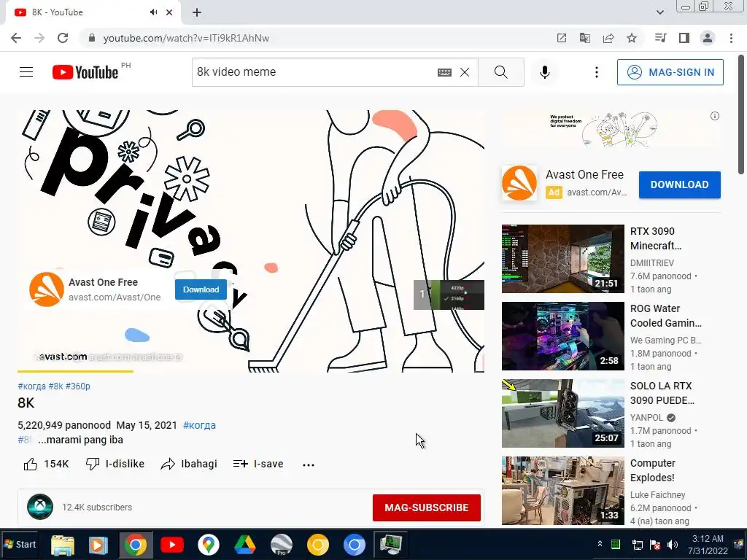Open the #8k hashtag link
747x560 pixels.
(x=55, y=386)
